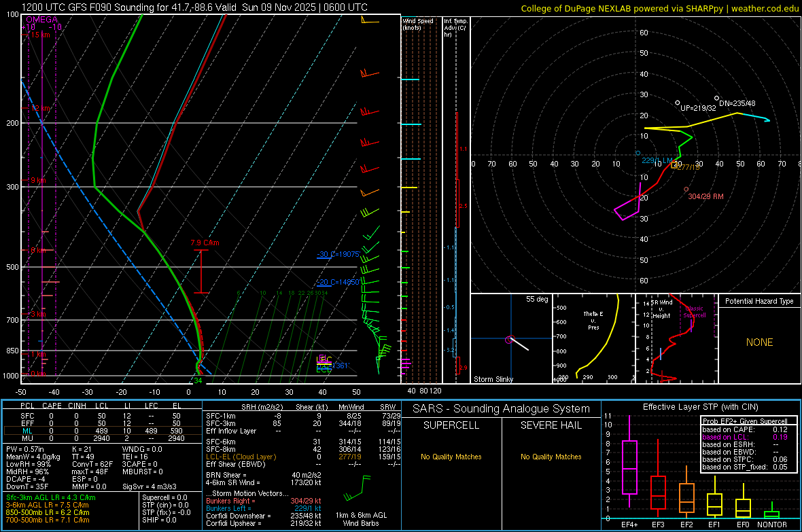The height and width of the screenshot is (532, 802).
Task: Click the 'SHIP = 0.0' value
Action: point(159,520)
